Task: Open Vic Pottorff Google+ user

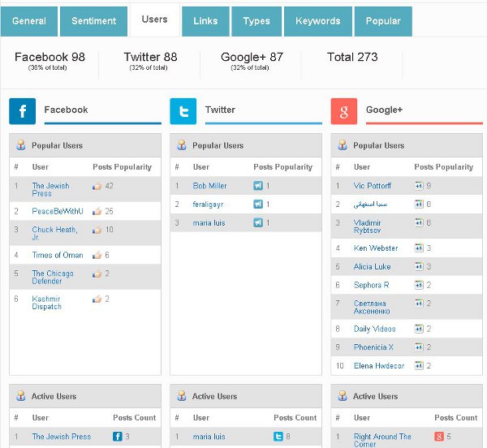Action: pyautogui.click(x=373, y=186)
